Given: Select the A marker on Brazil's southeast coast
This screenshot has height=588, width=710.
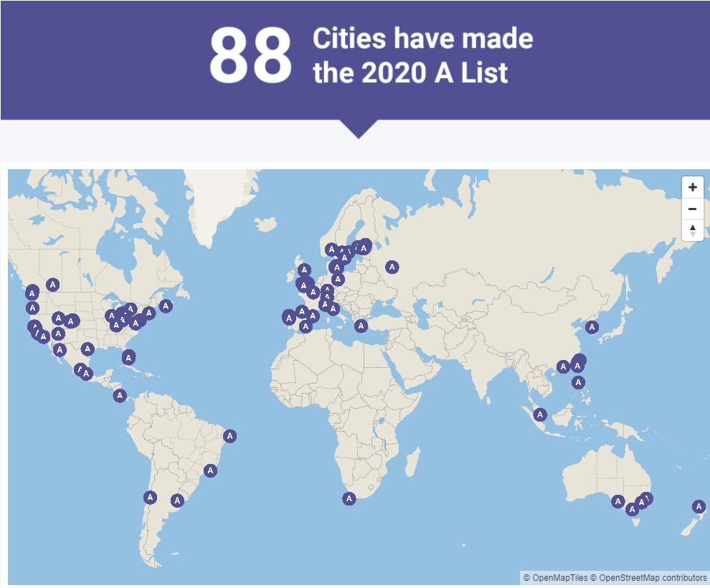Looking at the screenshot, I should pos(210,471).
